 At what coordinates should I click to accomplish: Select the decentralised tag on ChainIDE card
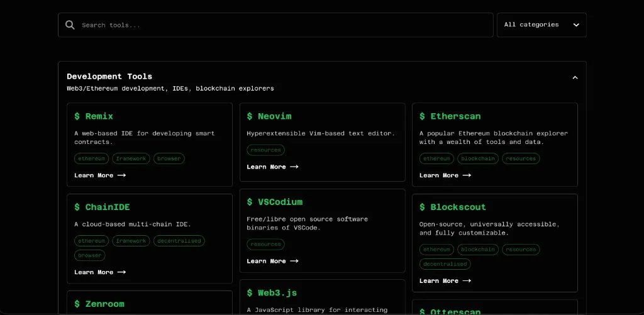(179, 241)
